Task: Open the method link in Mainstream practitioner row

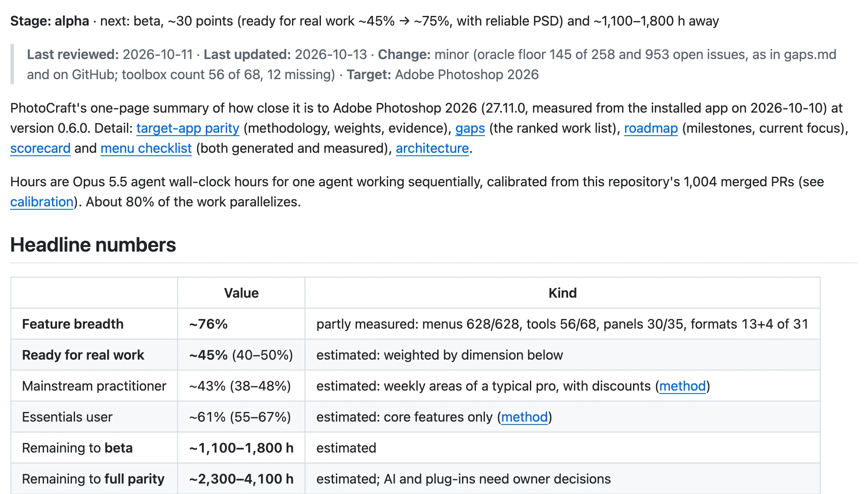Action: click(682, 386)
